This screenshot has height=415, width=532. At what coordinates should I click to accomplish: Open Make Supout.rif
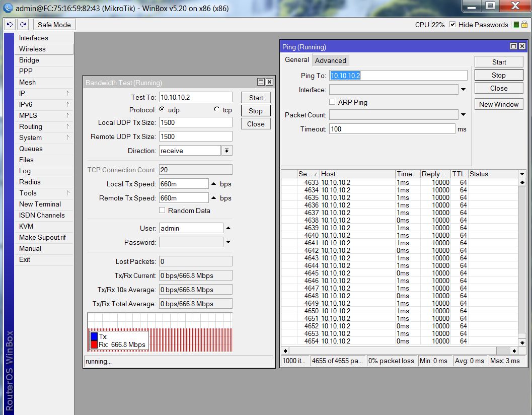44,237
